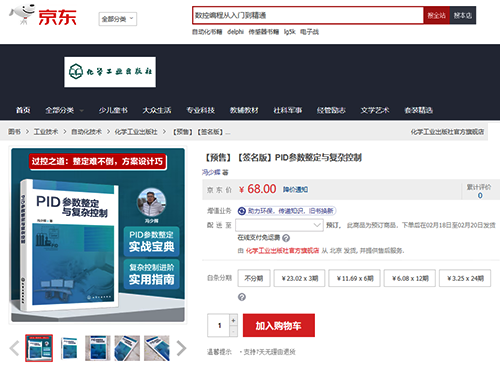Click the red 搜全站 search button

[x=436, y=15]
